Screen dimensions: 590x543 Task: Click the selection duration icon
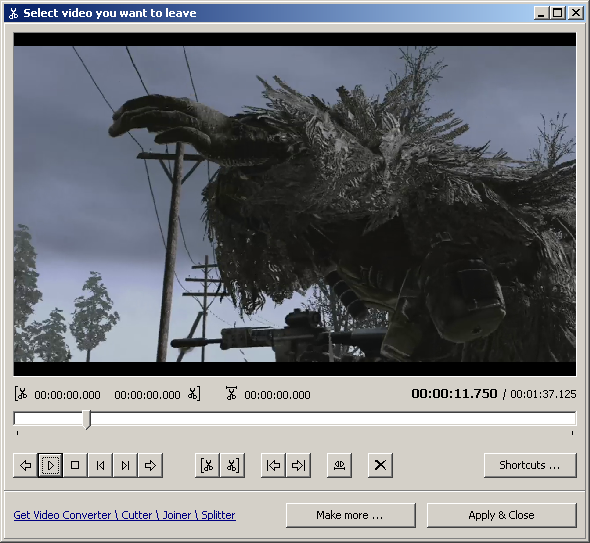pos(231,393)
